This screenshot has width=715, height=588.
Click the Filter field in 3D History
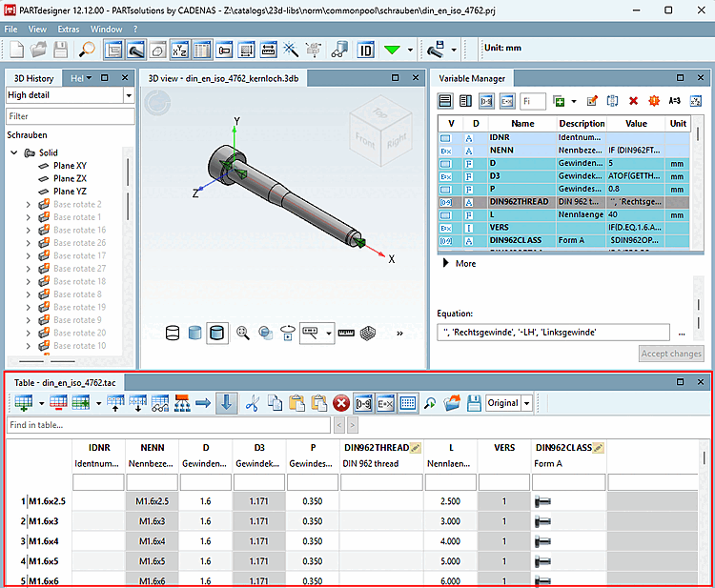(71, 116)
